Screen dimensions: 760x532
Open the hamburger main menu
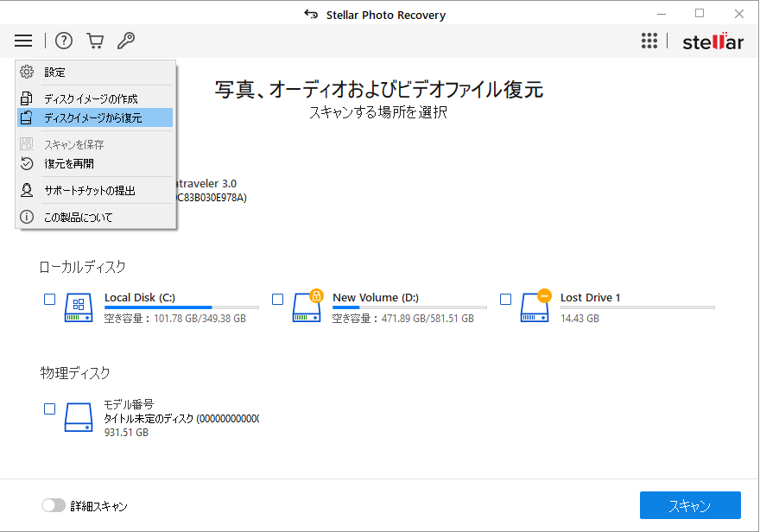pos(23,41)
